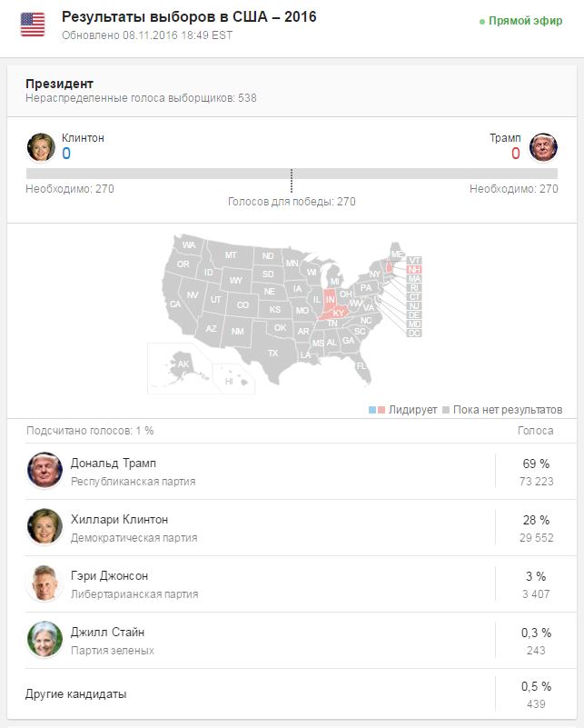584x728 pixels.
Task: Click the electoral votes progress bar
Action: [x=292, y=174]
